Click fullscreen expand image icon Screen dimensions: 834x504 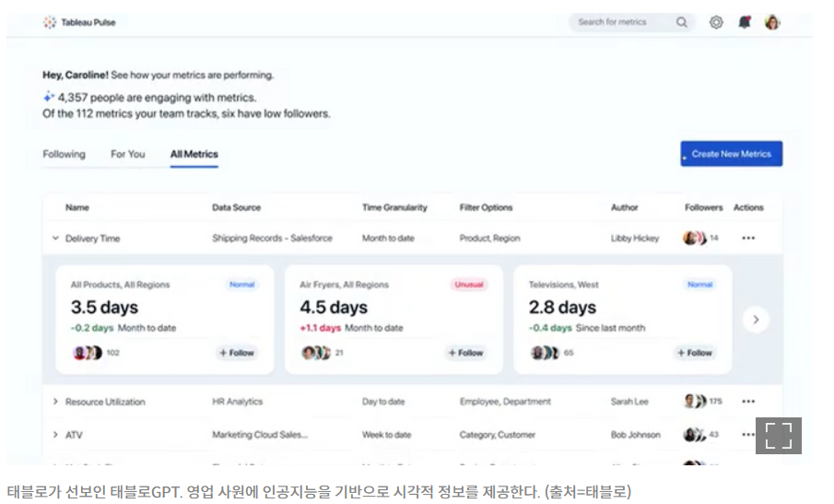pos(778,436)
